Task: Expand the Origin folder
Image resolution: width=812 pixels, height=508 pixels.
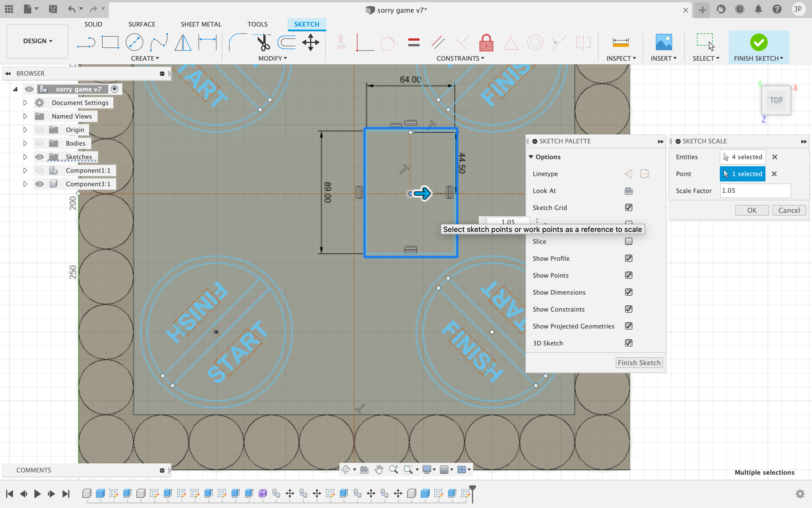Action: click(25, 130)
